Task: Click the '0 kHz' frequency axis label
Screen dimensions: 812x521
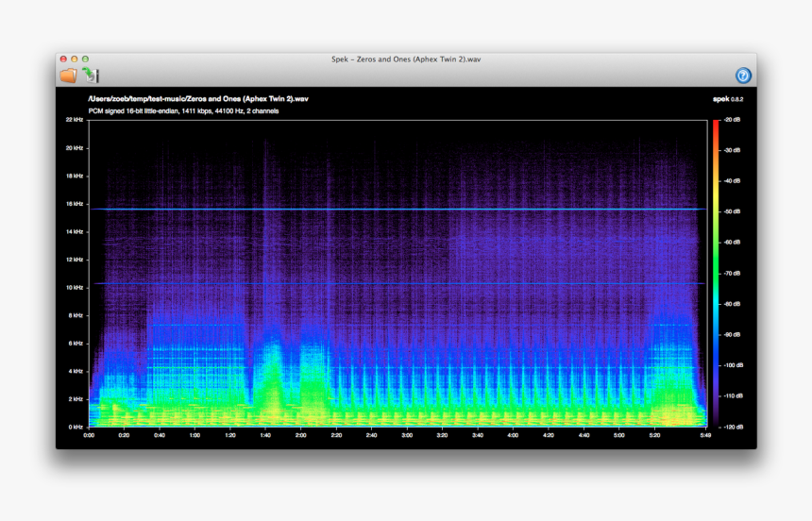Action: pos(76,428)
